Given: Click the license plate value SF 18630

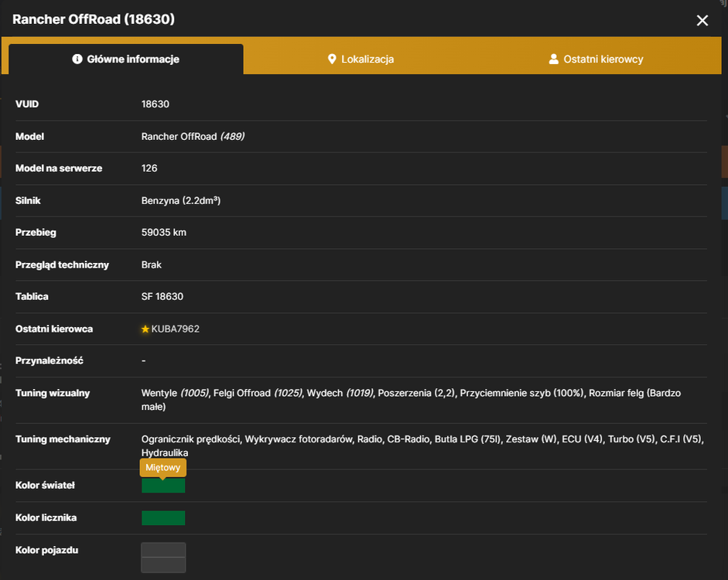Looking at the screenshot, I should (162, 296).
